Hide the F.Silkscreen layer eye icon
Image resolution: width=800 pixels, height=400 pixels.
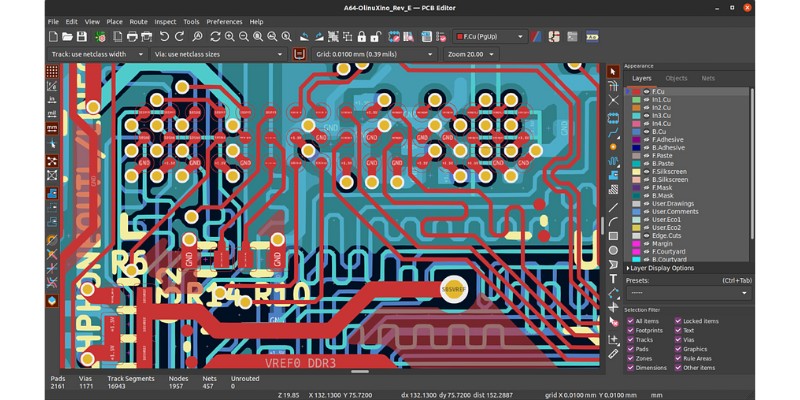point(646,172)
